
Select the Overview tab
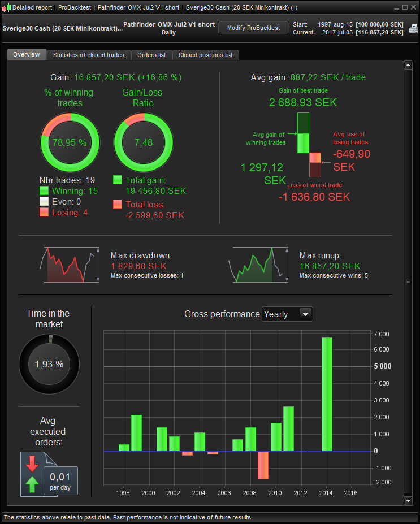click(x=27, y=54)
